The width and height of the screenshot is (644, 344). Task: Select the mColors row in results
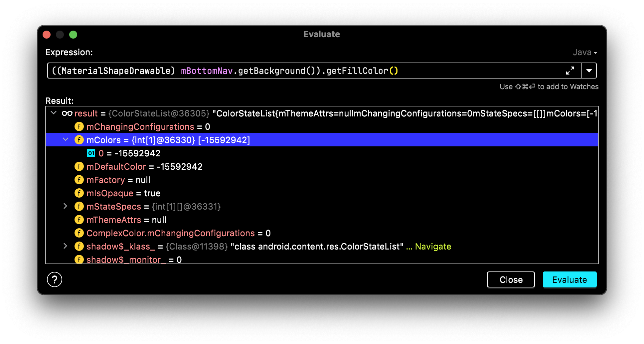[322, 140]
